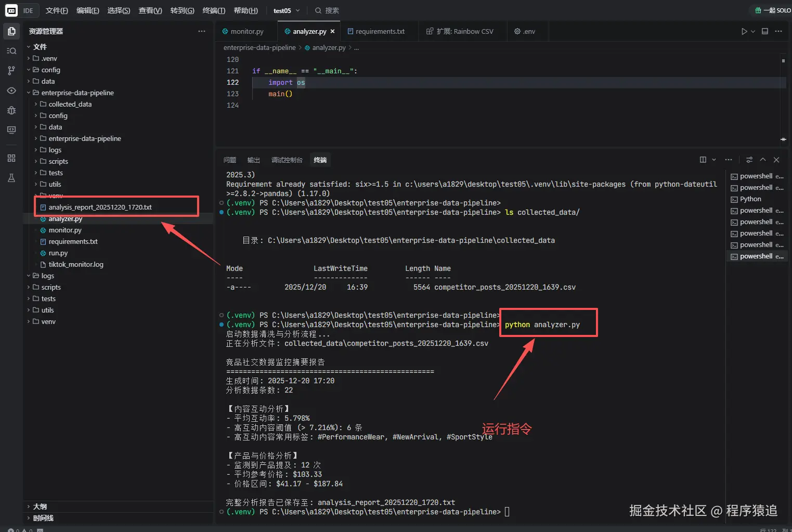Open the explorer panel more actions menu
Screen dimensions: 792x532
[x=202, y=31]
